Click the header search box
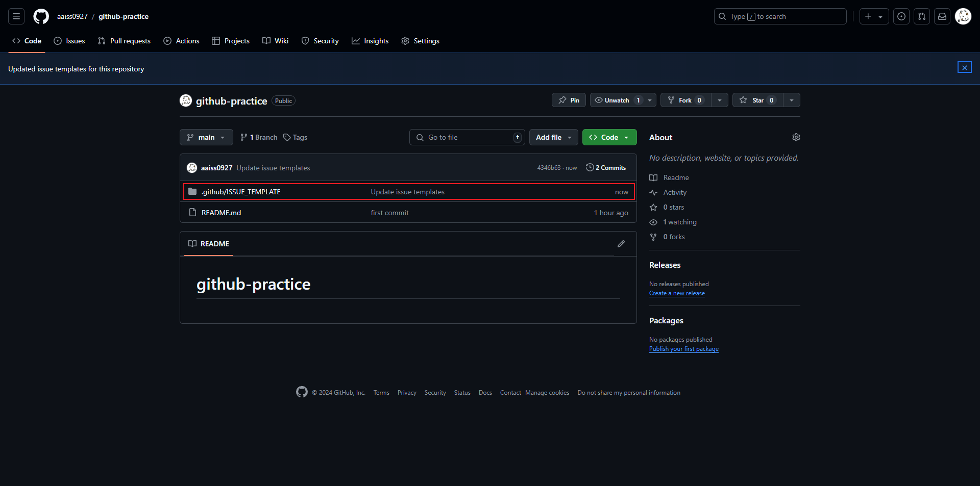 pyautogui.click(x=780, y=16)
